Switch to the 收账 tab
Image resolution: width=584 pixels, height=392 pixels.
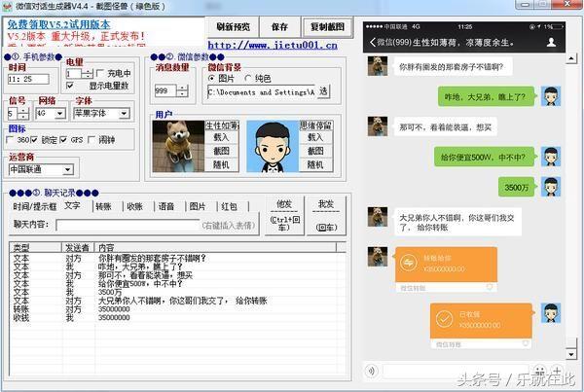tap(135, 206)
